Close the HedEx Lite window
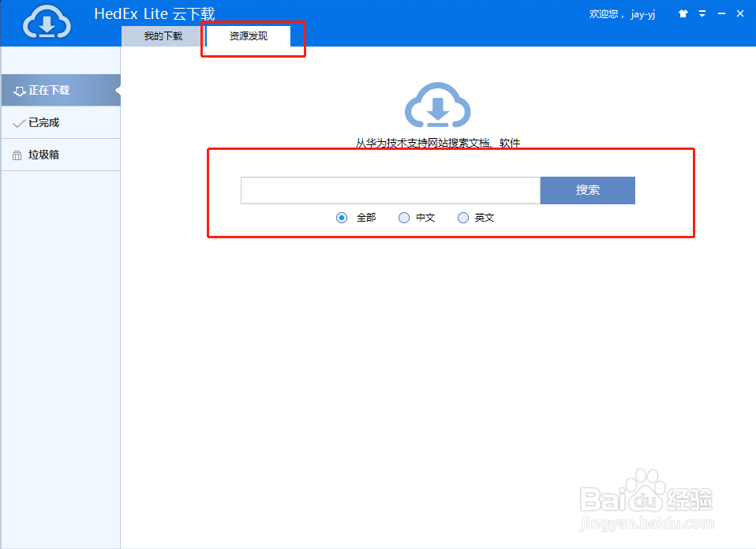Viewport: 756px width, 549px height. [x=740, y=13]
